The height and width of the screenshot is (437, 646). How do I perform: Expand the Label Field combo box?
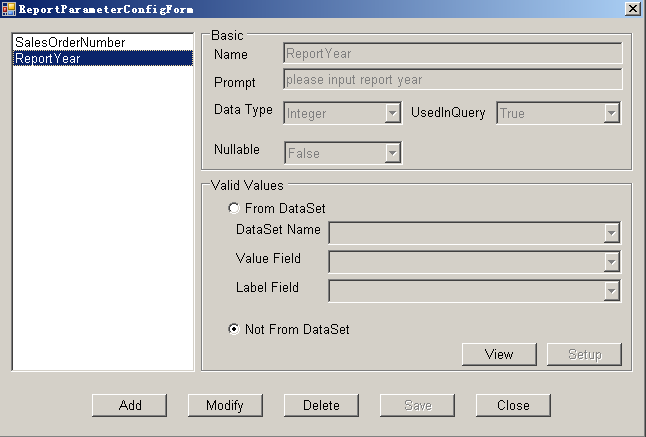coord(612,291)
